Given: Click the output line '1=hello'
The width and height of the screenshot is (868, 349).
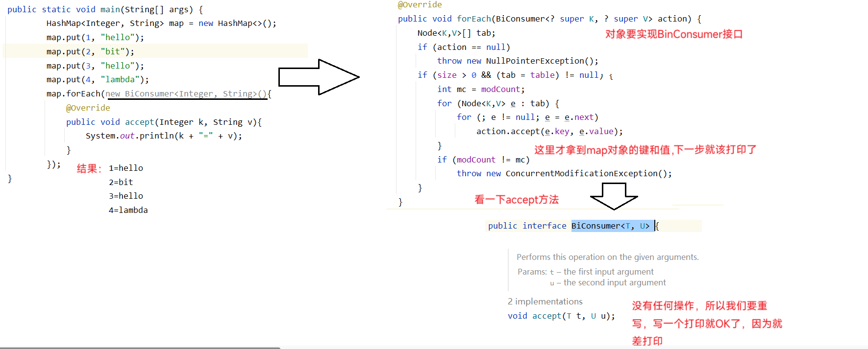Looking at the screenshot, I should click(x=126, y=168).
